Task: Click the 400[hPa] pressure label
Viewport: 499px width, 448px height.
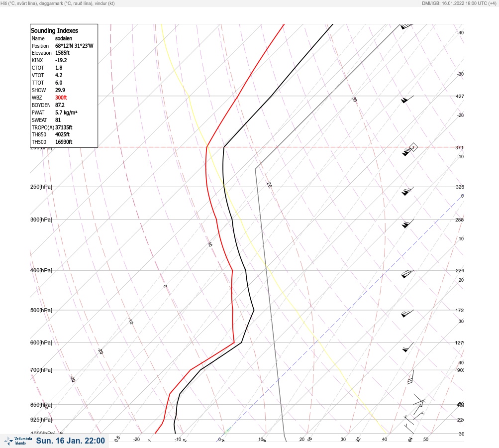Action: click(41, 270)
